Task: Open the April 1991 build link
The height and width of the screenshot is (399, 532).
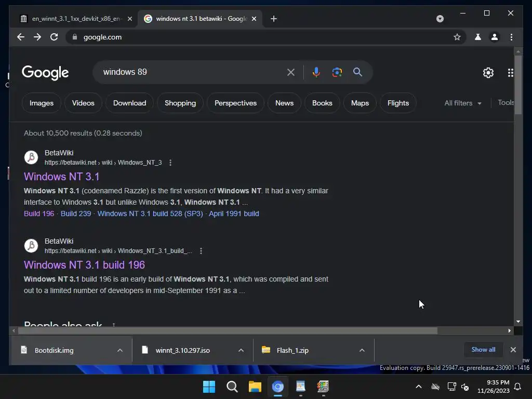Action: (234, 214)
